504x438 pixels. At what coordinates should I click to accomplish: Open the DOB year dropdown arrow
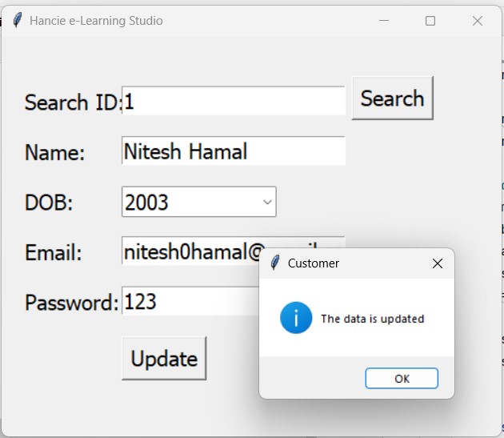coord(267,202)
